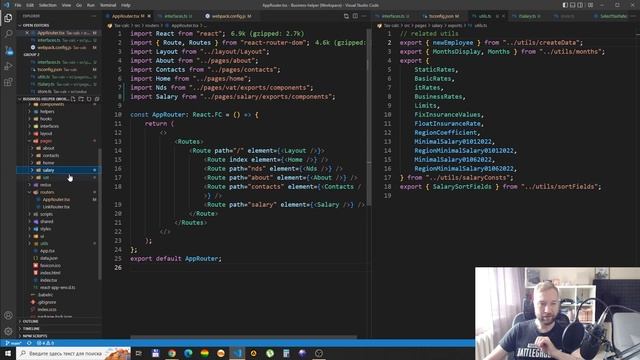The height and width of the screenshot is (360, 640).
Task: Switch to the ISalary.ts tab
Action: [x=529, y=16]
